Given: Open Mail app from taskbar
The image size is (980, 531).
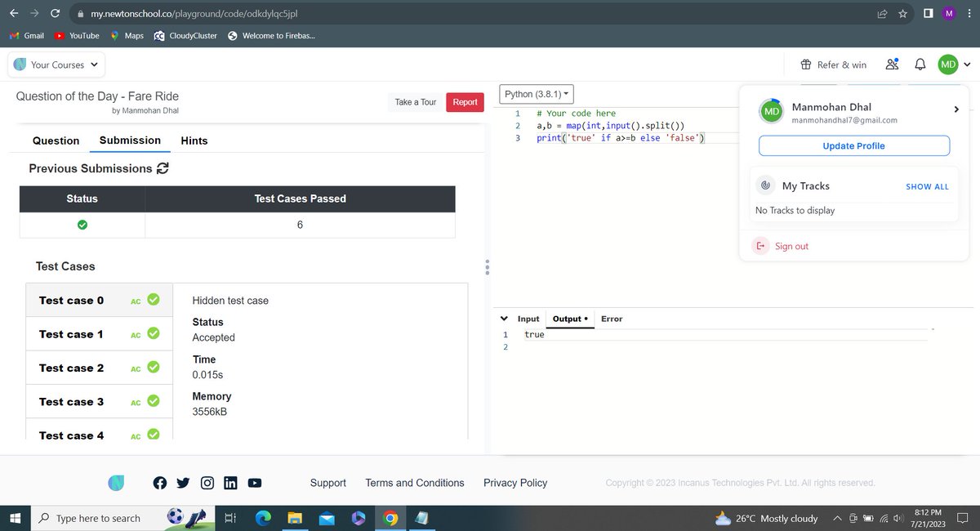Looking at the screenshot, I should (327, 518).
